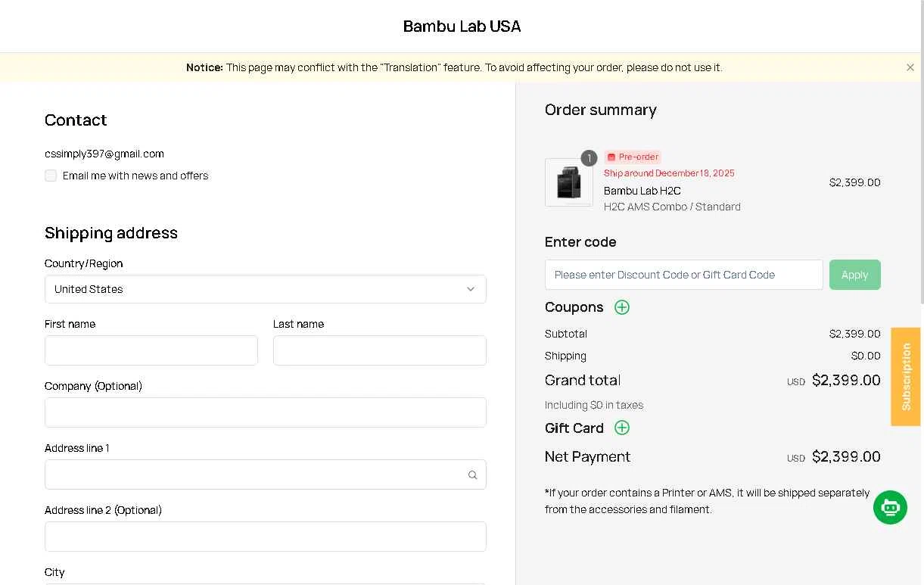Open the Country/Region dropdown
The height and width of the screenshot is (585, 924).
pyautogui.click(x=266, y=289)
